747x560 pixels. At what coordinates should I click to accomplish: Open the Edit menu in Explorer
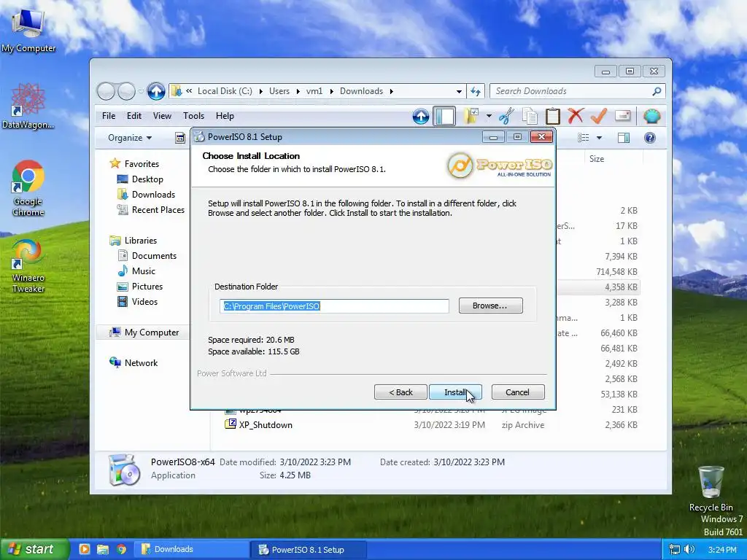[x=134, y=116]
